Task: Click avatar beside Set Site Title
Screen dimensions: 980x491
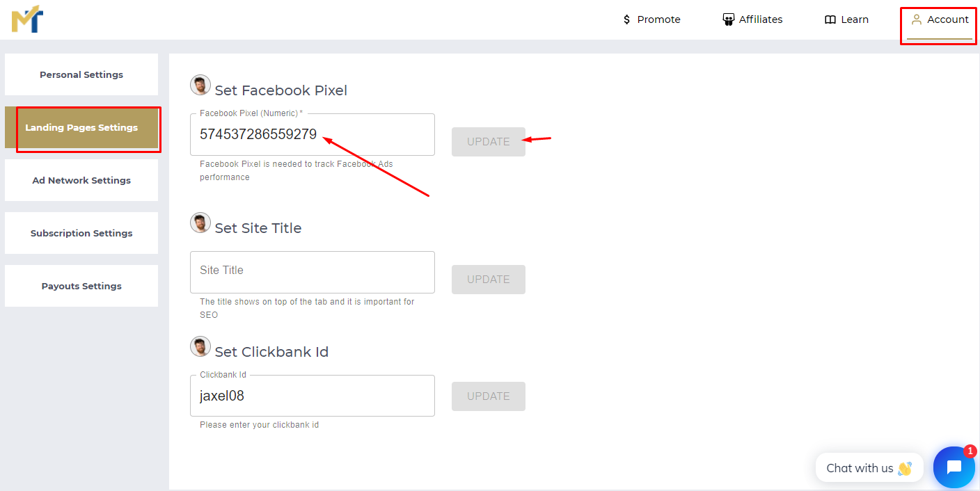Action: click(x=200, y=223)
